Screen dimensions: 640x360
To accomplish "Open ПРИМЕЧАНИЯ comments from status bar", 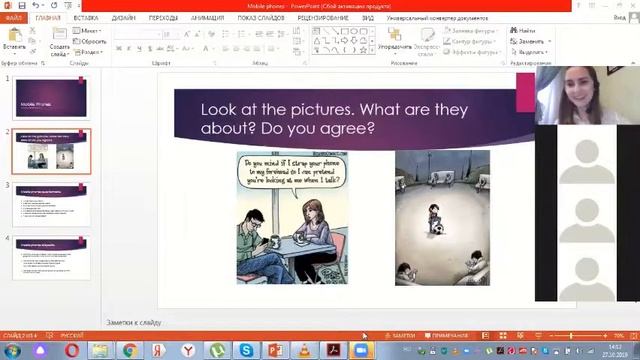I will click(446, 336).
